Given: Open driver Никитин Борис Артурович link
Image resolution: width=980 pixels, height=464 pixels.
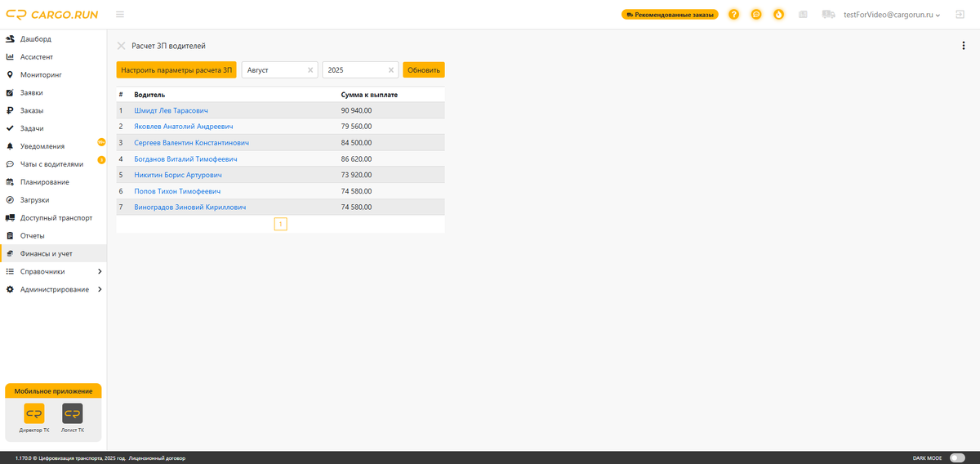Looking at the screenshot, I should tap(178, 175).
